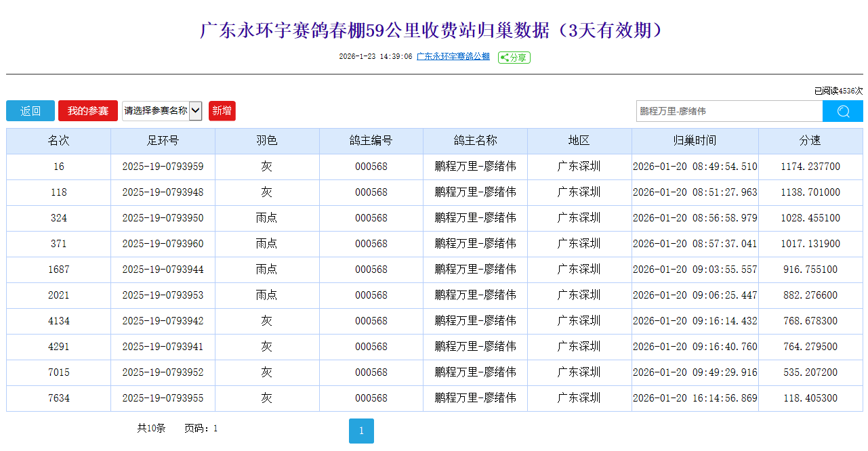The image size is (868, 451).
Task: Select the 归巢时间 column header
Action: click(695, 141)
